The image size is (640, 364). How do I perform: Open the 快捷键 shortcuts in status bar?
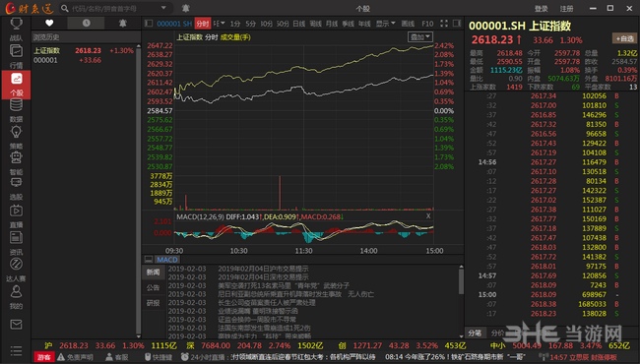coord(159,357)
